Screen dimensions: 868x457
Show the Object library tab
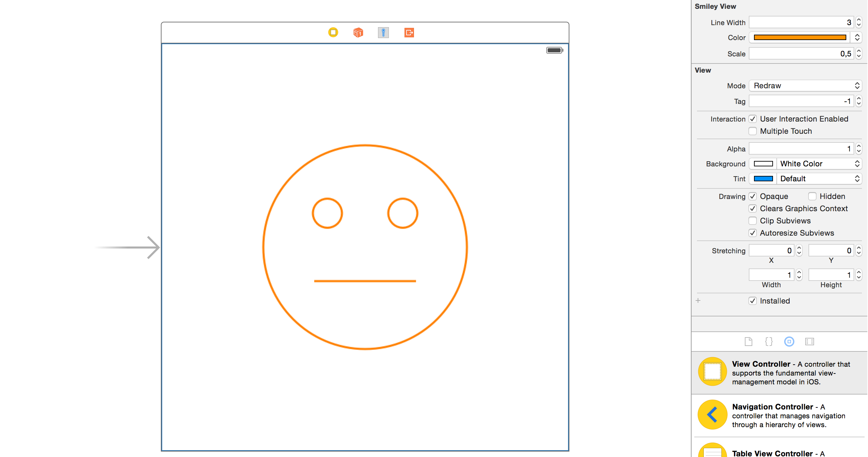(789, 342)
